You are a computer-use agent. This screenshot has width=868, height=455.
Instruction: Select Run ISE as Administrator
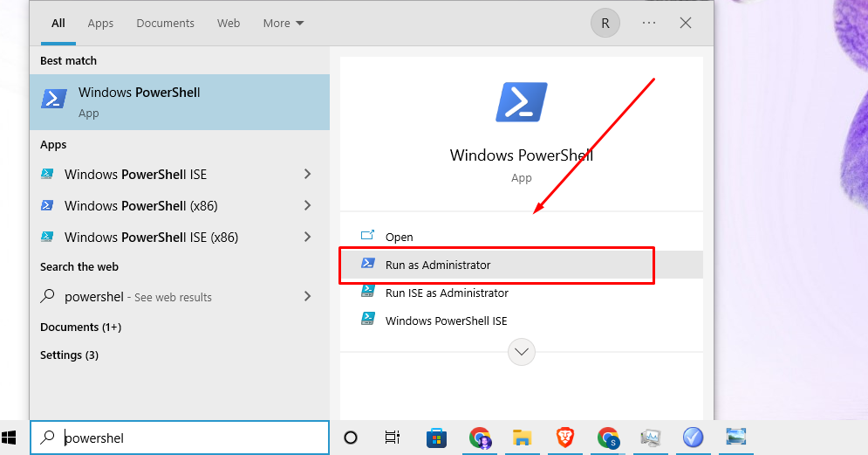click(522, 293)
